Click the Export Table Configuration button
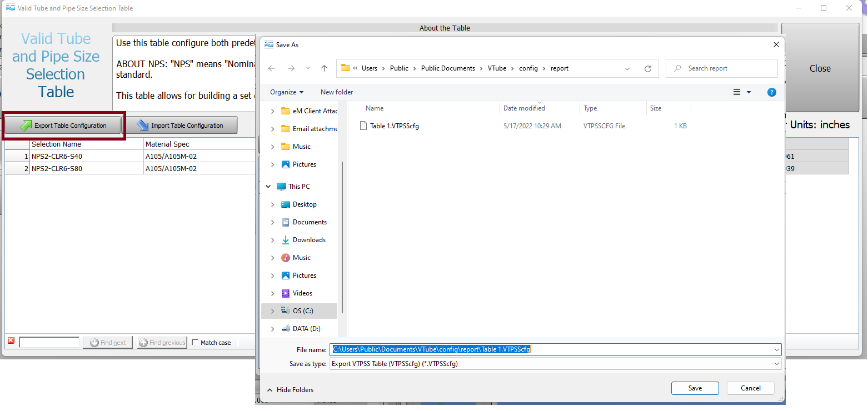Viewport: 868px width, 411px height. (x=63, y=126)
